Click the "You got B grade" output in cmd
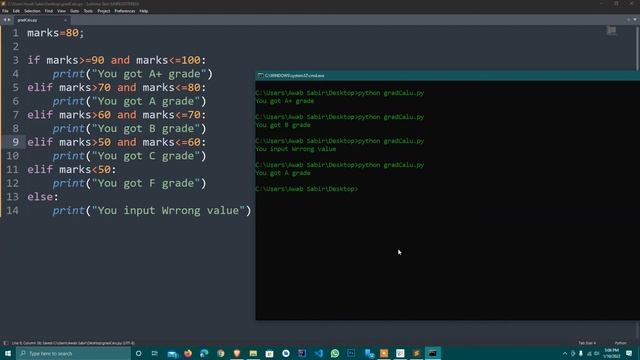 (x=283, y=125)
